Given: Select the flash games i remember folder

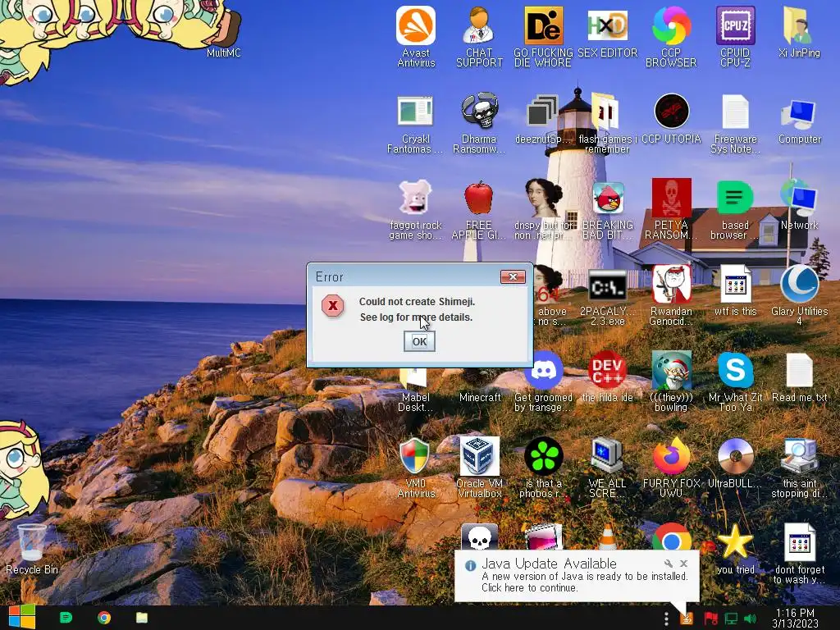Looking at the screenshot, I should click(608, 124).
